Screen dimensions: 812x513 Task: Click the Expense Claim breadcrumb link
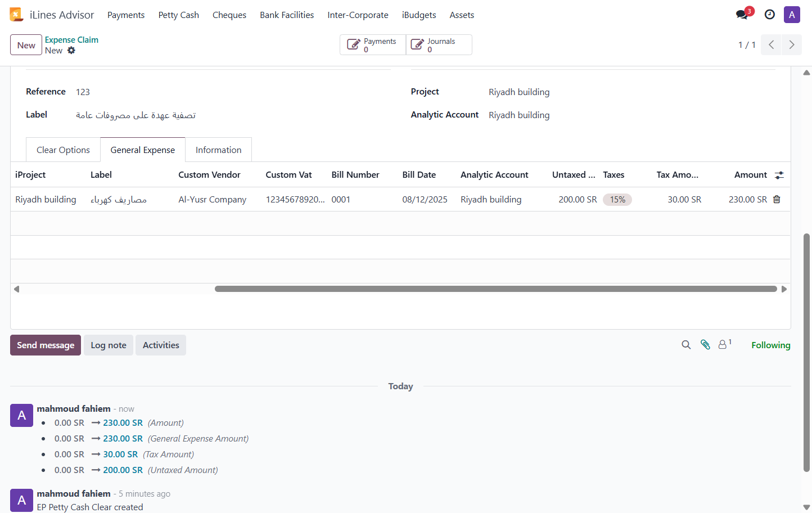[x=71, y=39]
